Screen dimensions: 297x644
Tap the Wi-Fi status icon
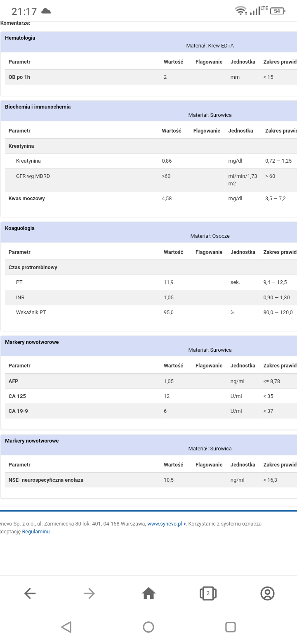tap(240, 11)
